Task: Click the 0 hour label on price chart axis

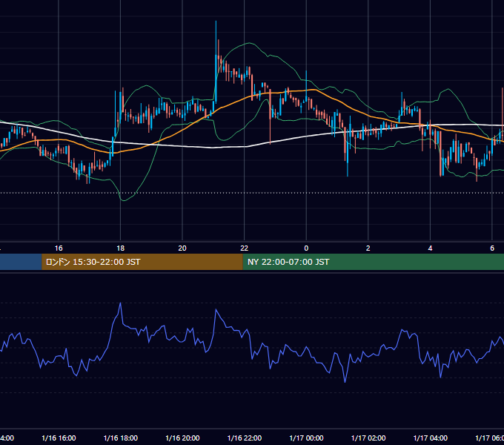Action: point(306,248)
